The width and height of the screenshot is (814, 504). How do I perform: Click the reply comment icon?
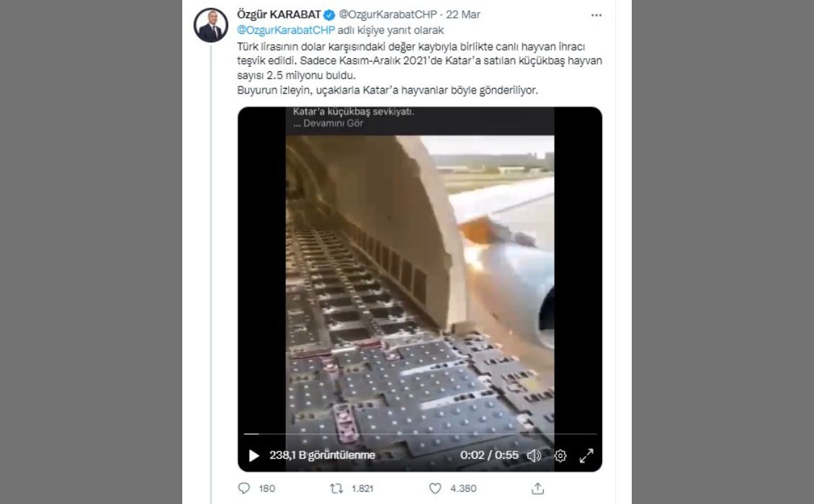click(243, 488)
